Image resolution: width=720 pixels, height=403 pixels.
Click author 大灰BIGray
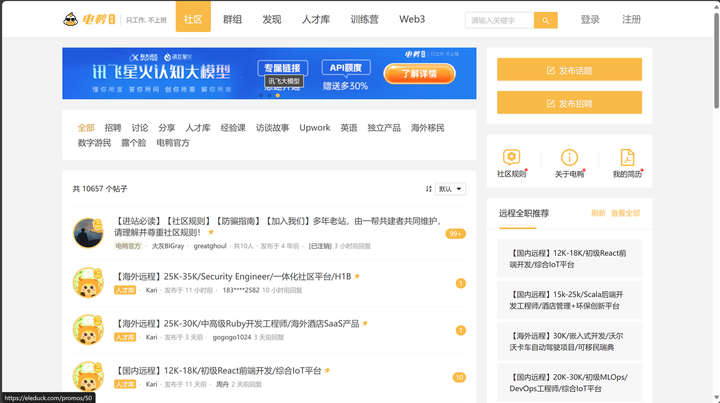tap(168, 246)
